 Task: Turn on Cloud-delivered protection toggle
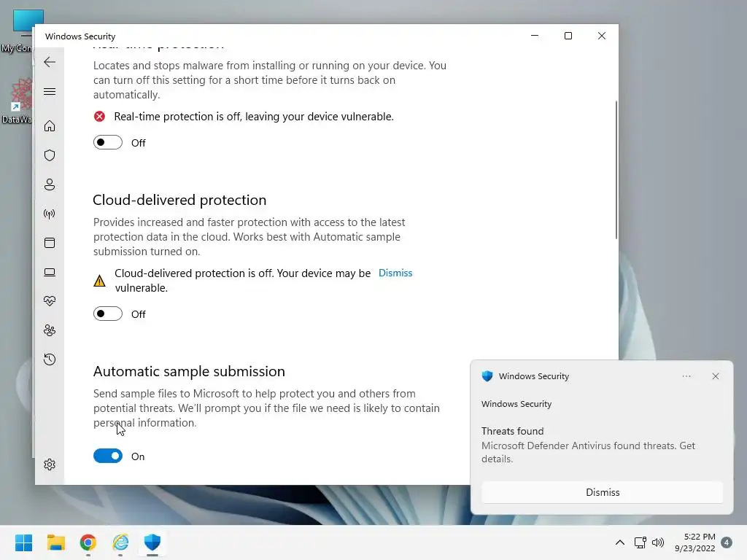pyautogui.click(x=108, y=314)
